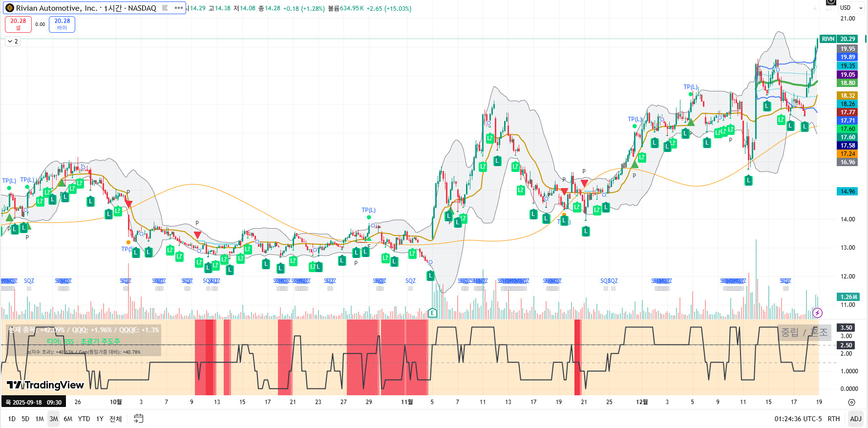The width and height of the screenshot is (868, 428).
Task: Click the earnings 'E' marker icon
Action: [432, 313]
